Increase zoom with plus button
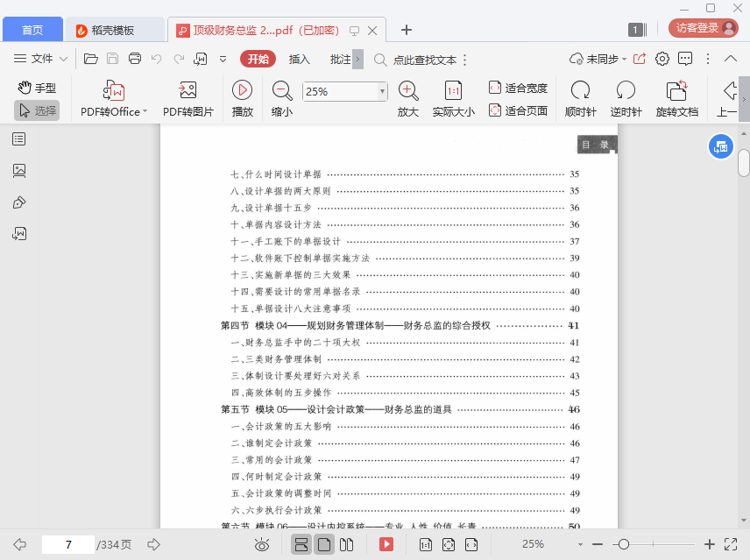750x560 pixels. tap(710, 544)
